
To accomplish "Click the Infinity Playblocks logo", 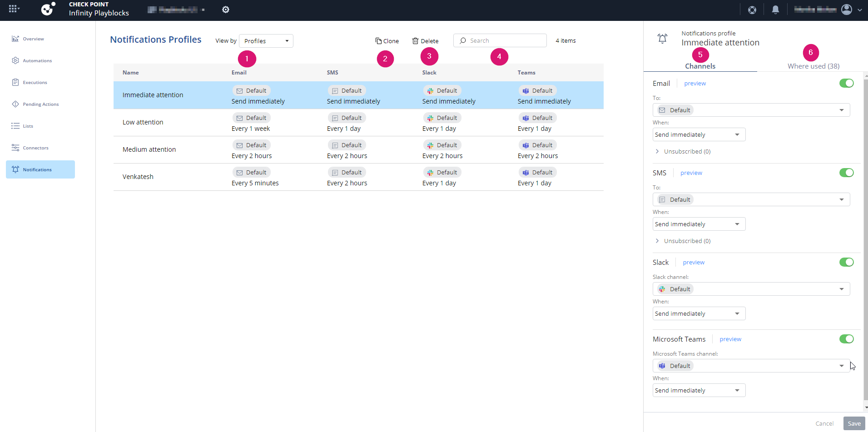I will (48, 9).
